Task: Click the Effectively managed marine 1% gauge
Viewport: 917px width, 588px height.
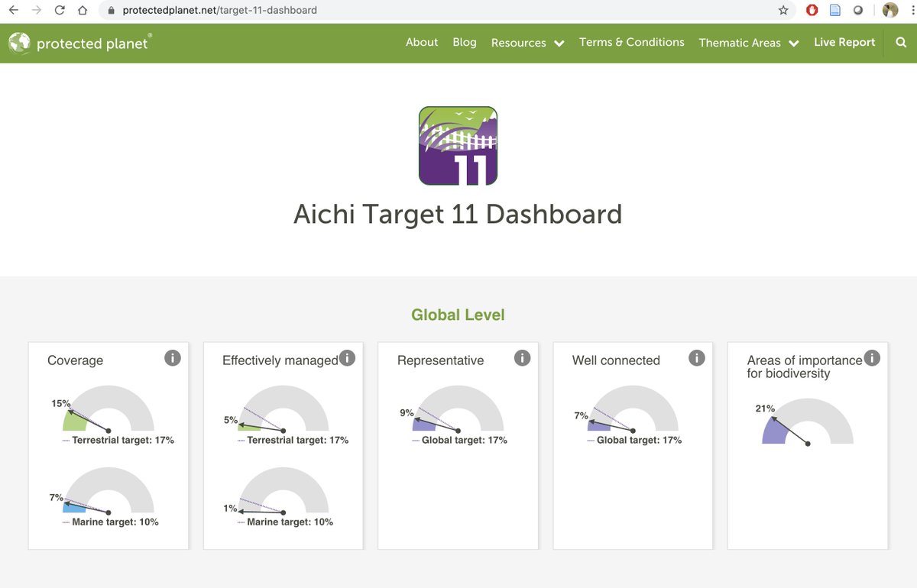Action: 284,490
